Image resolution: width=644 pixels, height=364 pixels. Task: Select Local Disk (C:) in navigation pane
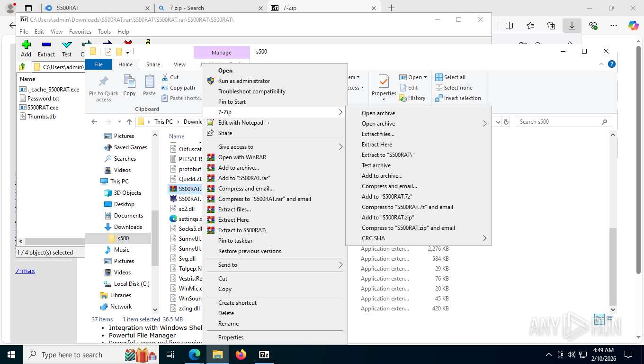(132, 284)
